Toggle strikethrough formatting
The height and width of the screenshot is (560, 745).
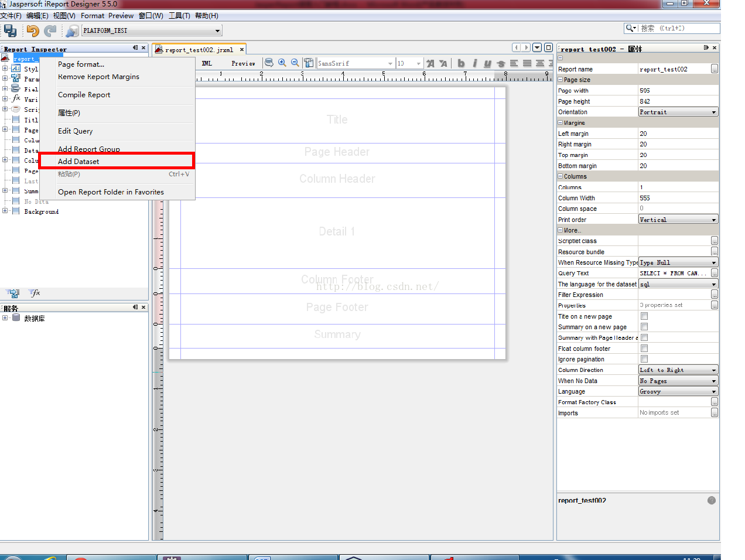[501, 63]
